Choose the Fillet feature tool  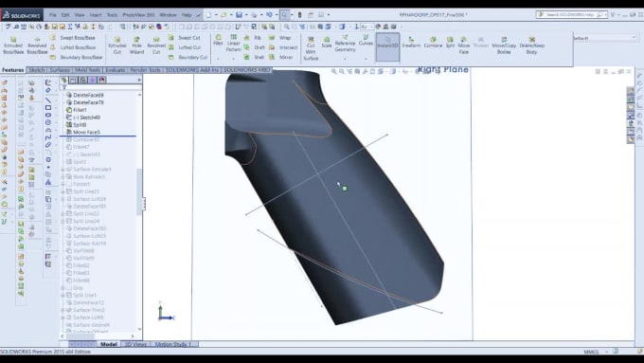click(218, 40)
